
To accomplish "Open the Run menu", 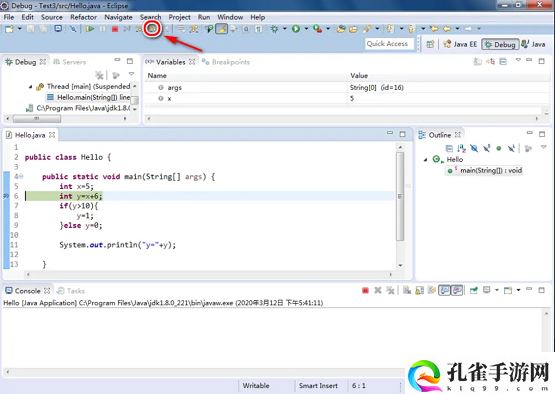I will click(x=204, y=17).
